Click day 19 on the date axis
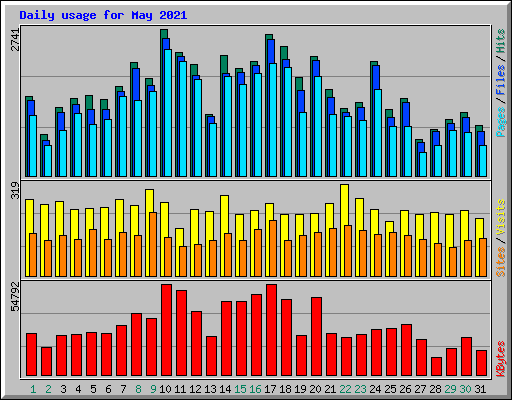This screenshot has width=512, height=400. [300, 389]
